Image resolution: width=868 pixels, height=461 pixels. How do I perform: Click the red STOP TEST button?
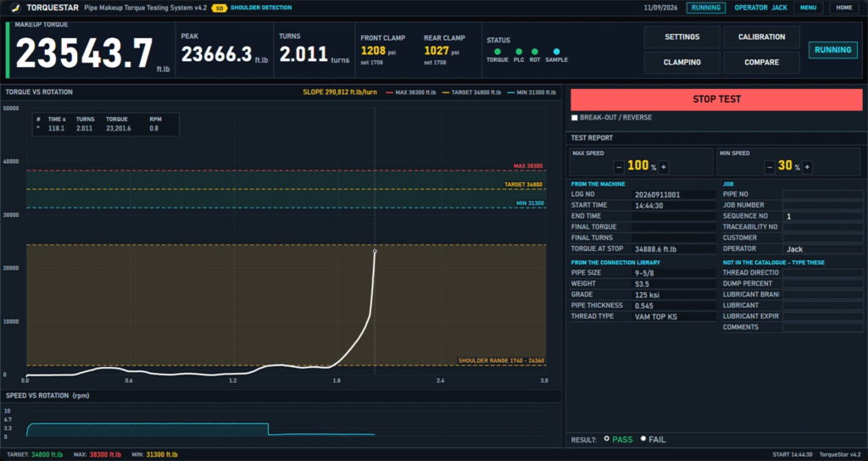click(x=716, y=100)
